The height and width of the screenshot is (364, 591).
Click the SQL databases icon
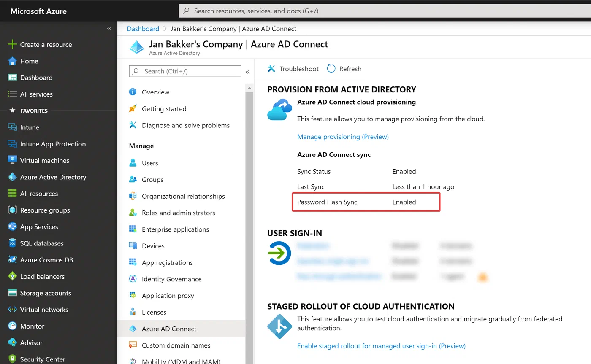(13, 243)
